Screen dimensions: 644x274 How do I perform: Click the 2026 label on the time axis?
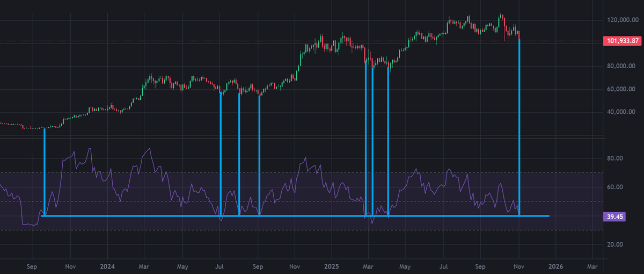click(555, 266)
